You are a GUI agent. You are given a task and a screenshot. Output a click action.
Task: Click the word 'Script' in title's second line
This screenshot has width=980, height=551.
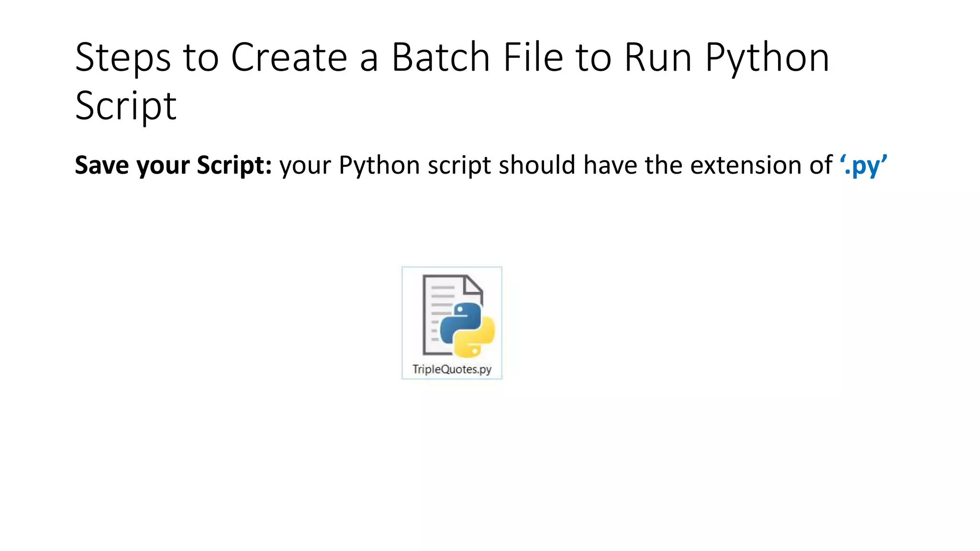126,106
